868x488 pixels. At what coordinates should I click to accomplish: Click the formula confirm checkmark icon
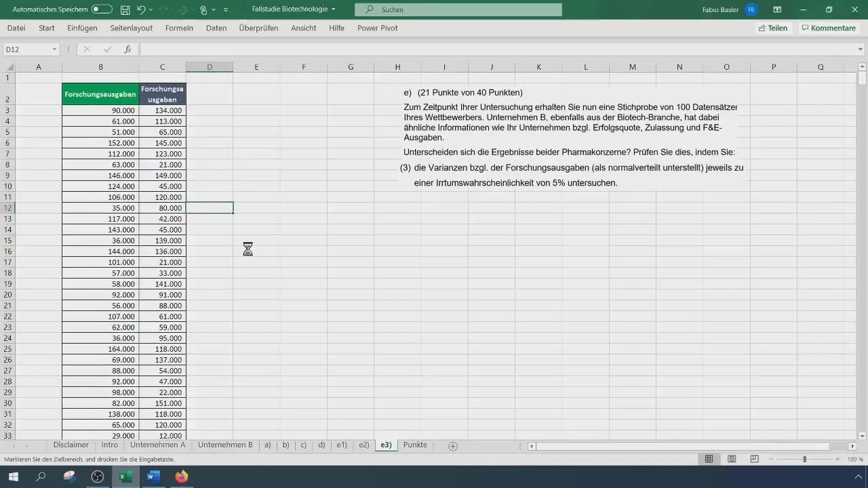107,49
